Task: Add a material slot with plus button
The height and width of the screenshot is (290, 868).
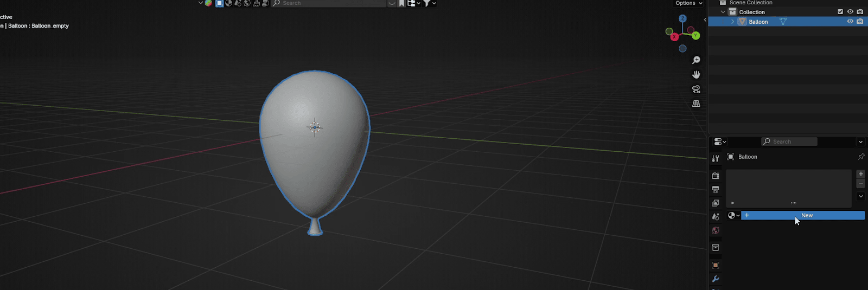Action: 860,174
